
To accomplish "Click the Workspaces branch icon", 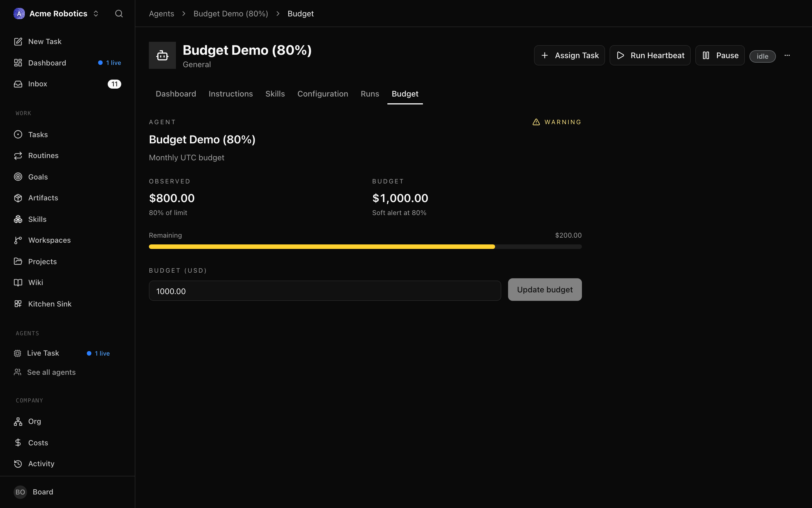I will tap(18, 240).
